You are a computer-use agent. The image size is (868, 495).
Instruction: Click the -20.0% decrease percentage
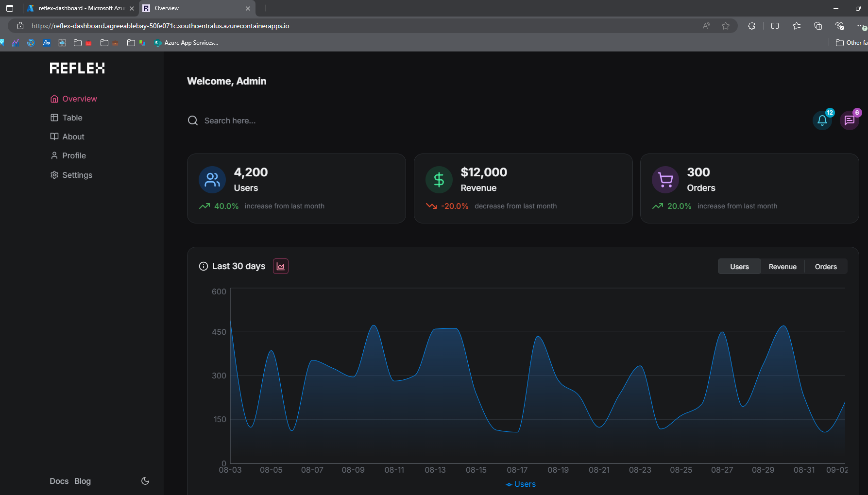455,206
